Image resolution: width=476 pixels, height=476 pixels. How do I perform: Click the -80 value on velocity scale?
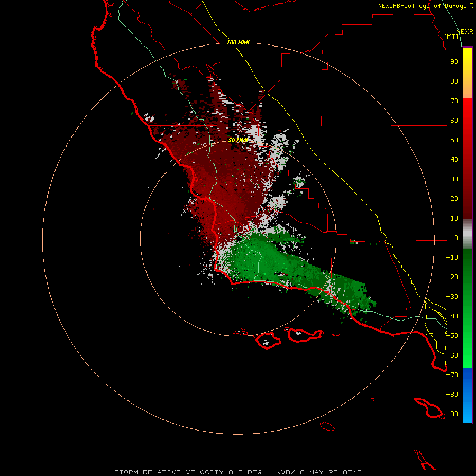click(452, 395)
